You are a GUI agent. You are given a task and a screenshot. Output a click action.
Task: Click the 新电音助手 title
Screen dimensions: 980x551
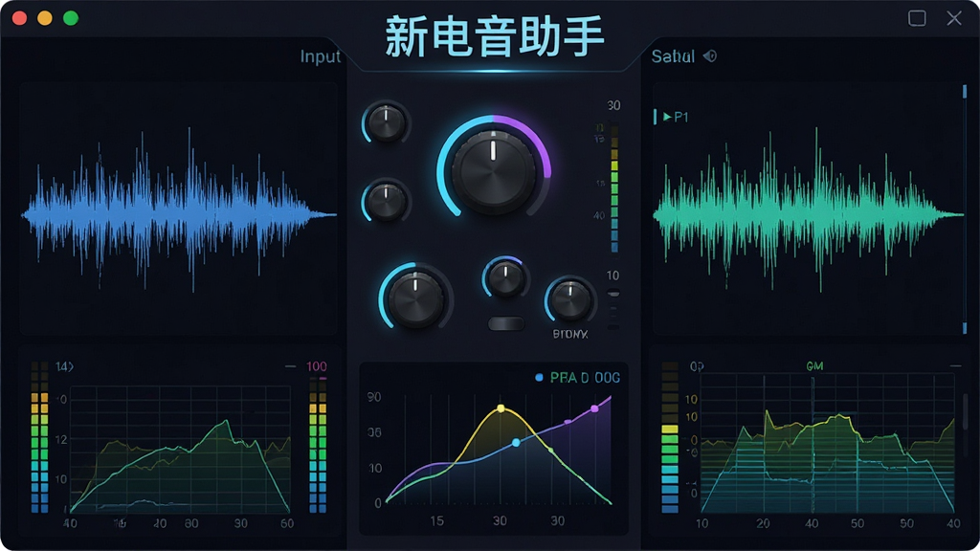pyautogui.click(x=495, y=37)
